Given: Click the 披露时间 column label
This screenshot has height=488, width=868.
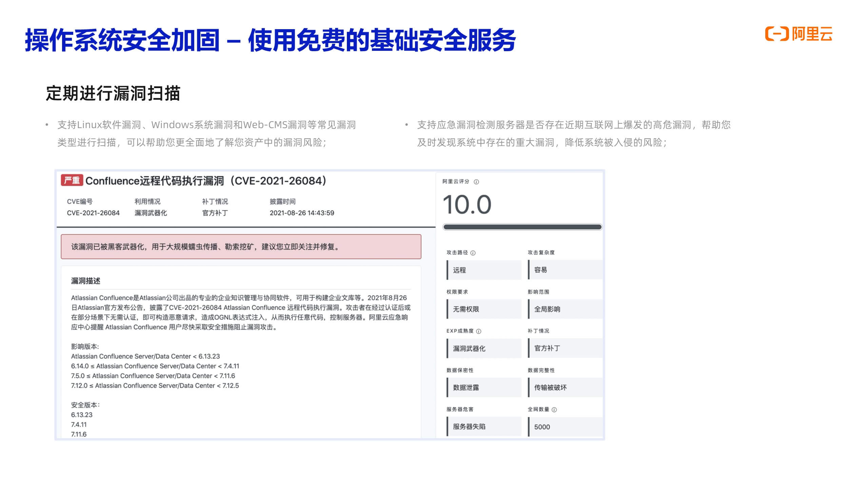Looking at the screenshot, I should click(282, 202).
